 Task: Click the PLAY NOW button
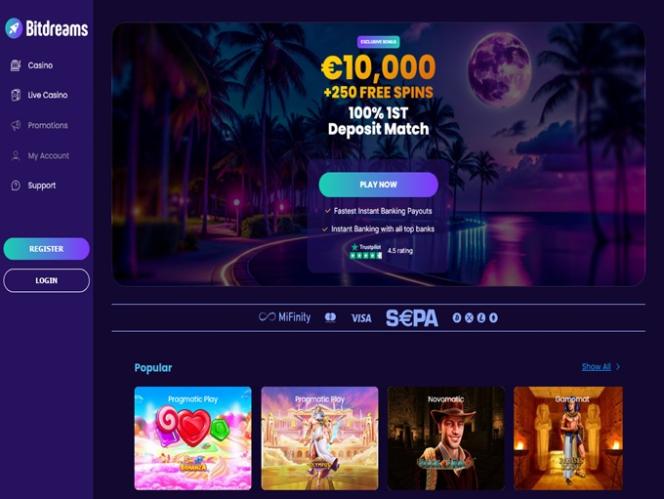(378, 185)
